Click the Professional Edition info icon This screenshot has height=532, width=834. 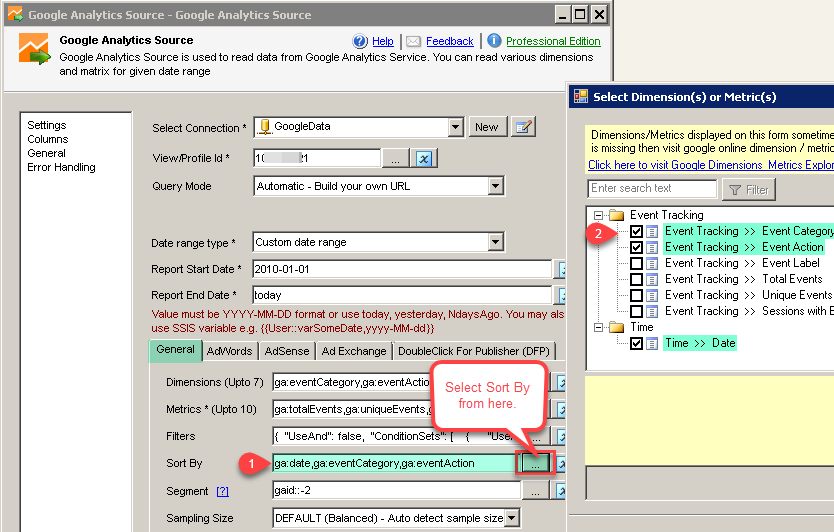tap(494, 41)
